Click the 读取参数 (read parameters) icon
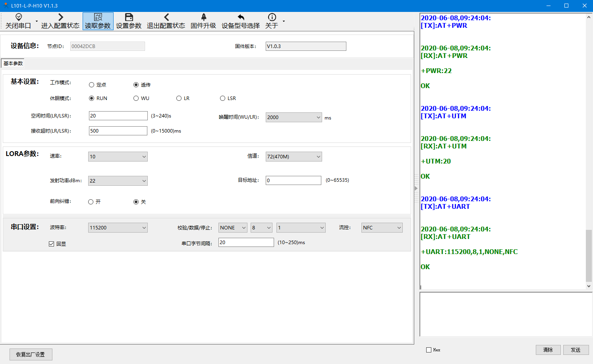Viewport: 593px width, 364px height. coord(98,17)
